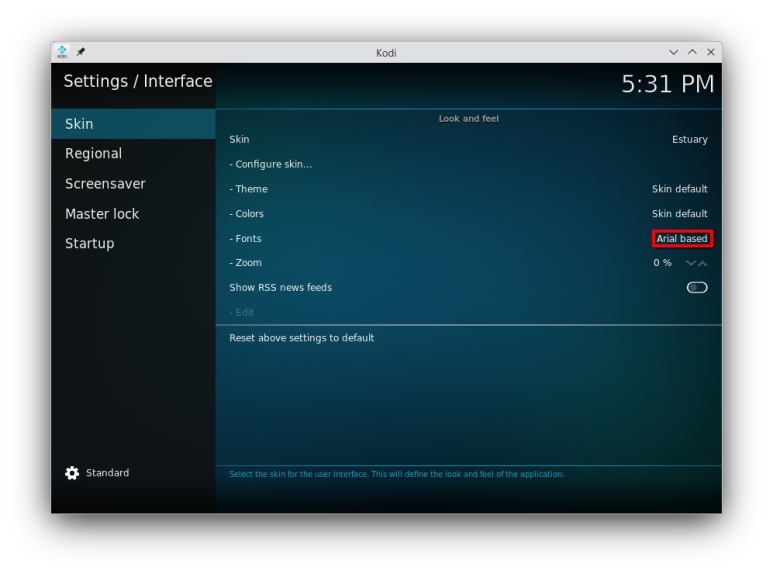773x574 pixels.
Task: Click the pin window icon
Action: [81, 52]
